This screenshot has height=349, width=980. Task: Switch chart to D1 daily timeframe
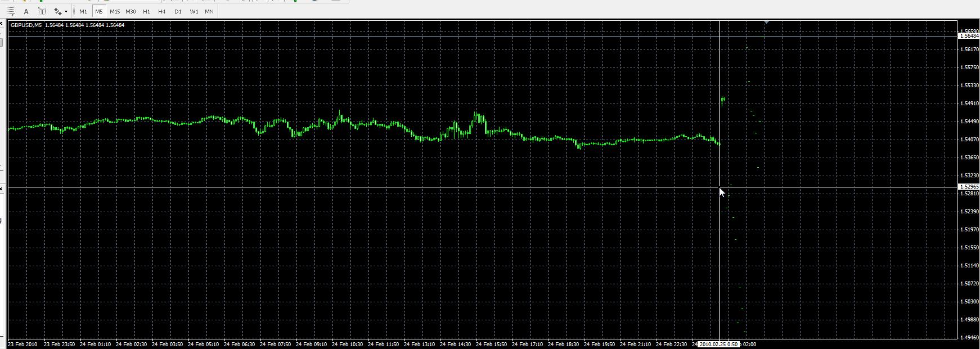click(x=178, y=11)
